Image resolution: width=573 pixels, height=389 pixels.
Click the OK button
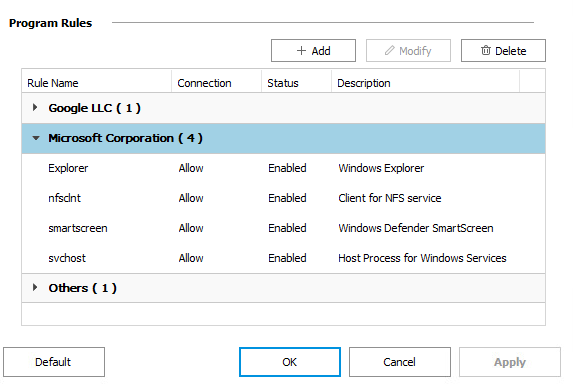(290, 362)
